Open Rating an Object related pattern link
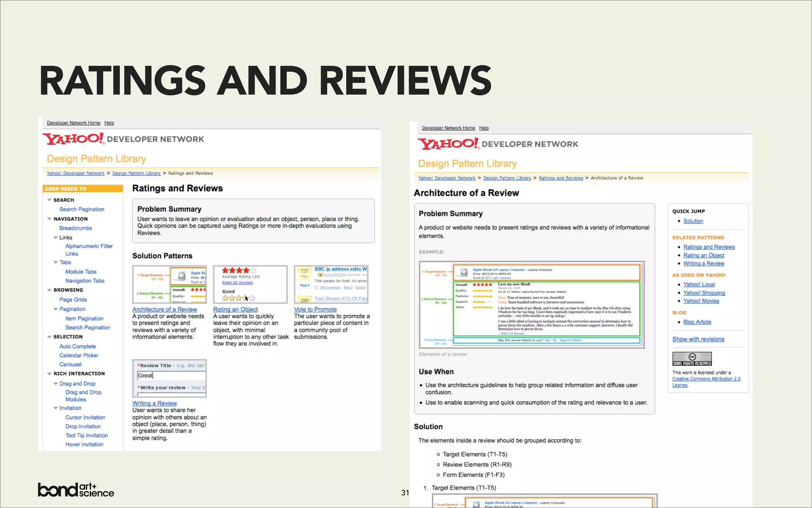This screenshot has height=508, width=812. pos(704,255)
